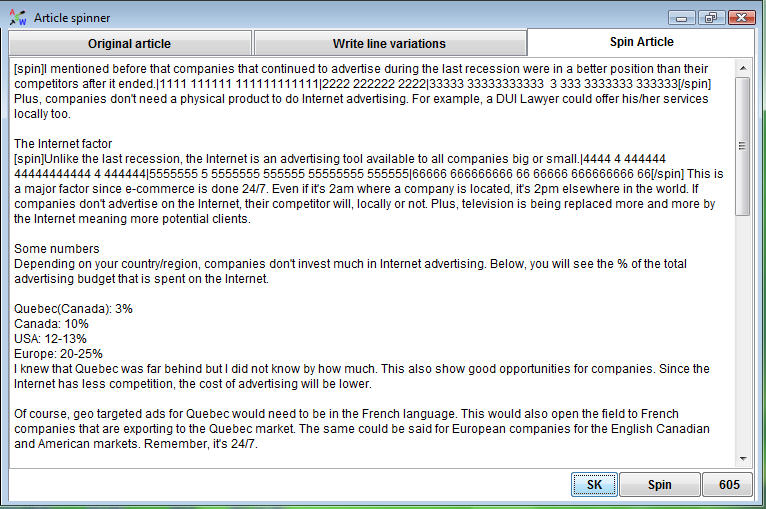Click the 605 counter button

click(x=729, y=485)
